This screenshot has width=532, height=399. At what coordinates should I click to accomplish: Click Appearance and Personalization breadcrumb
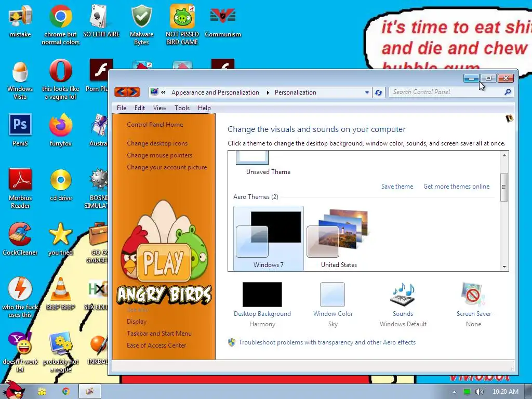(215, 92)
